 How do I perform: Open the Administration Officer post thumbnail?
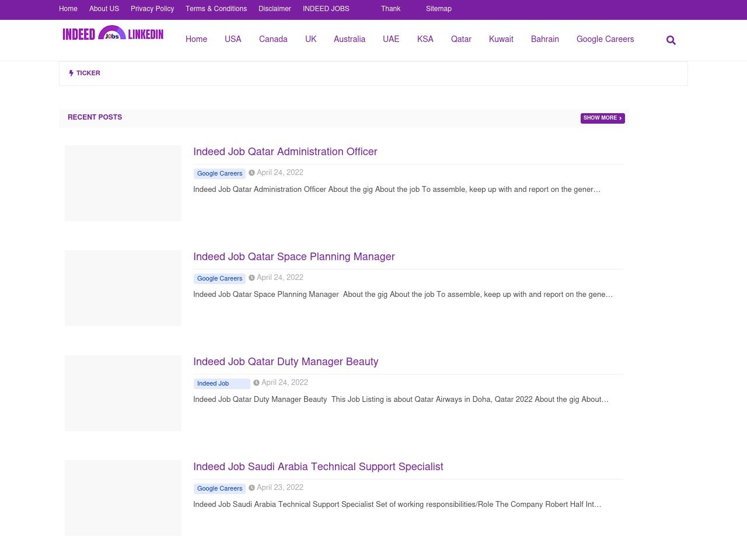click(x=123, y=183)
